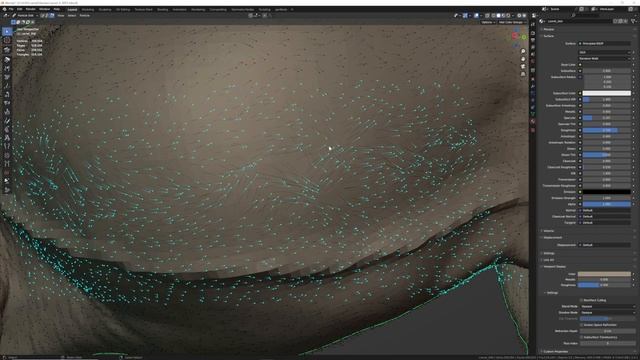
Task: Select the Select Box tool in toolbar
Action: 7,31
